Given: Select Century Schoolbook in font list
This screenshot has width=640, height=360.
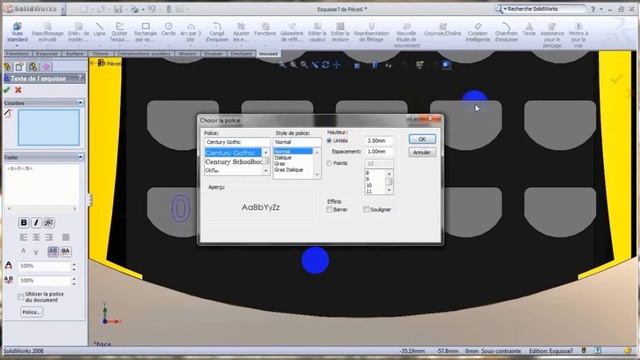Looking at the screenshot, I should (x=233, y=162).
